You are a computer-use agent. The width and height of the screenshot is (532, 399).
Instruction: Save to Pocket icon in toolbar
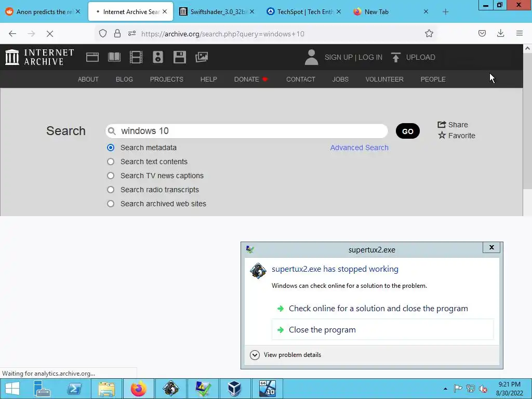pos(482,34)
